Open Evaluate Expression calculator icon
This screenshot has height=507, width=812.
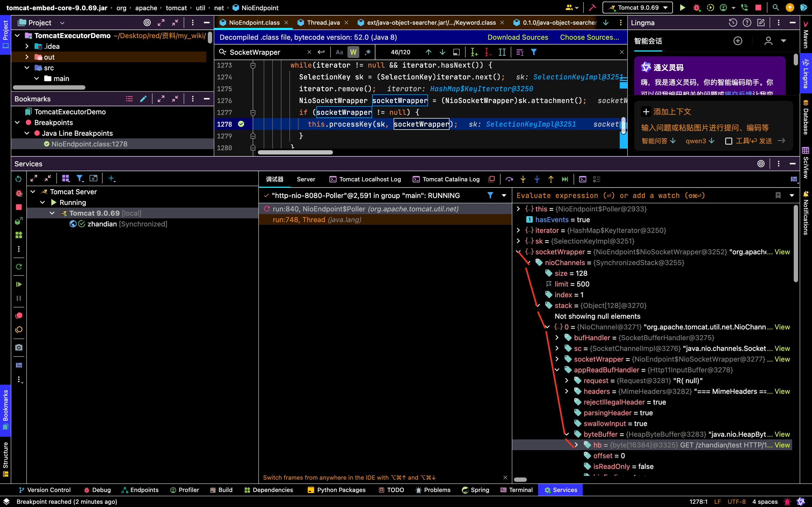pyautogui.click(x=582, y=179)
